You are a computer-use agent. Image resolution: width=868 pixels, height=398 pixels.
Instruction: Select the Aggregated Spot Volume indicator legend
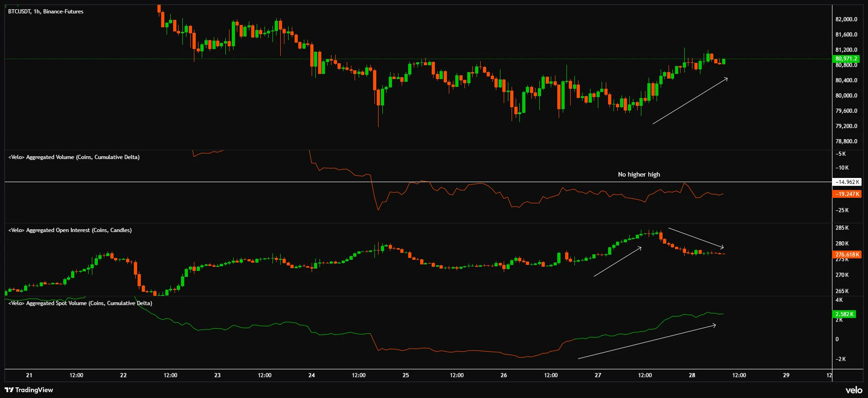tap(80, 303)
